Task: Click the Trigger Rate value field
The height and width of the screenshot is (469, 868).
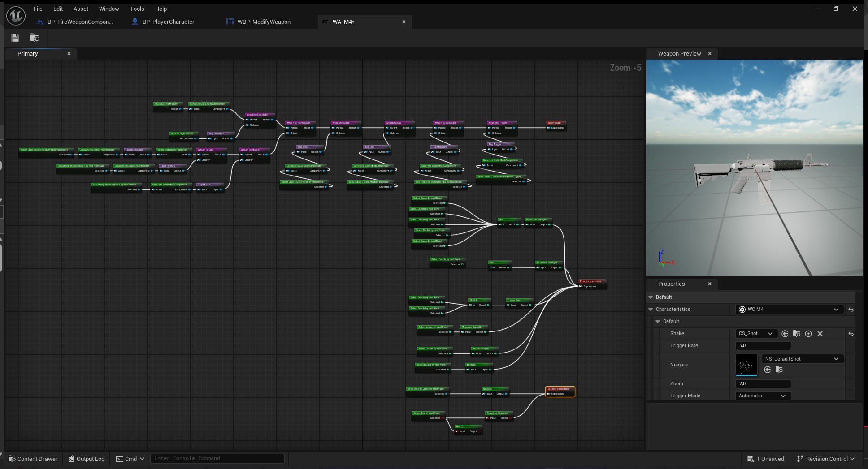Action: [x=763, y=346]
